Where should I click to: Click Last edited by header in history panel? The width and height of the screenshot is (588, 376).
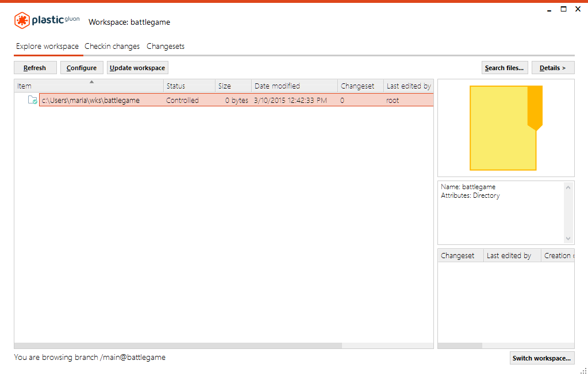[512, 255]
